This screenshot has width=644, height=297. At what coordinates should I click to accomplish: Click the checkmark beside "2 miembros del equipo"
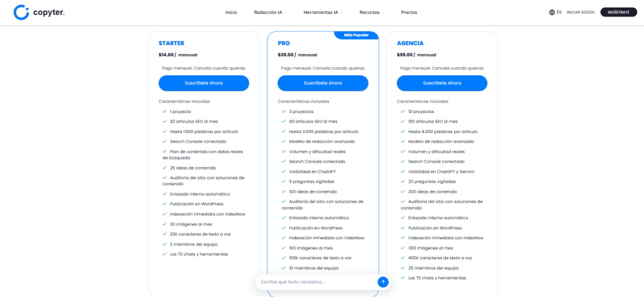tap(164, 244)
